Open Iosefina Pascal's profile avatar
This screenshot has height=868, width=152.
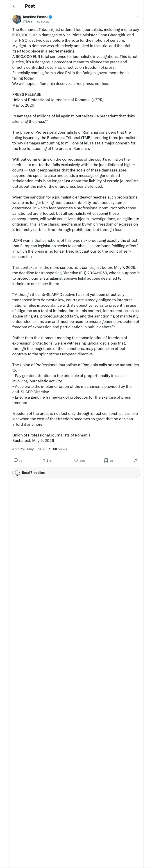point(17,19)
